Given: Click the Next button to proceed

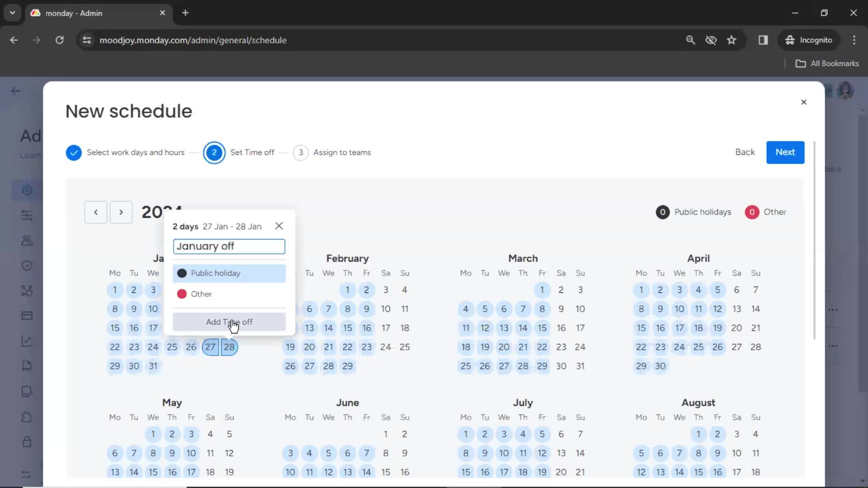Looking at the screenshot, I should point(785,153).
